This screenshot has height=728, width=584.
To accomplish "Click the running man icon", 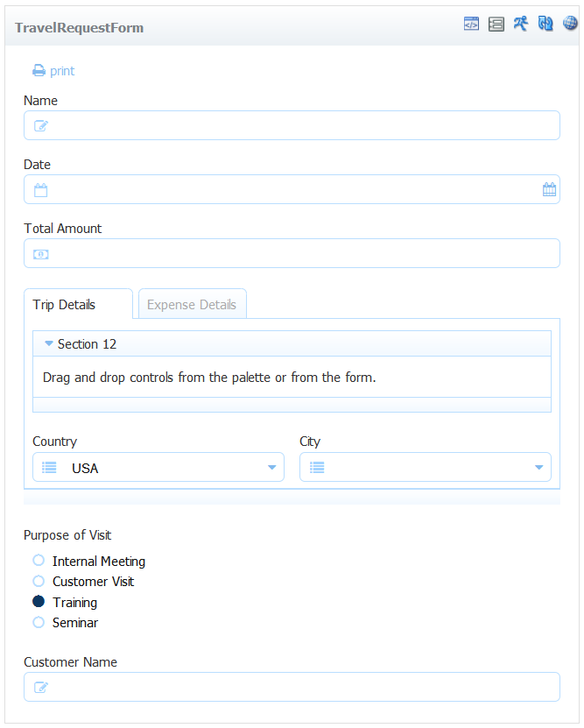I will (x=520, y=23).
